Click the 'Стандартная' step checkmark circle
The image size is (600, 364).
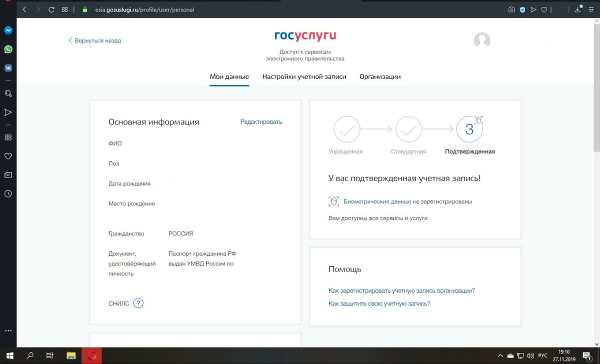[408, 129]
